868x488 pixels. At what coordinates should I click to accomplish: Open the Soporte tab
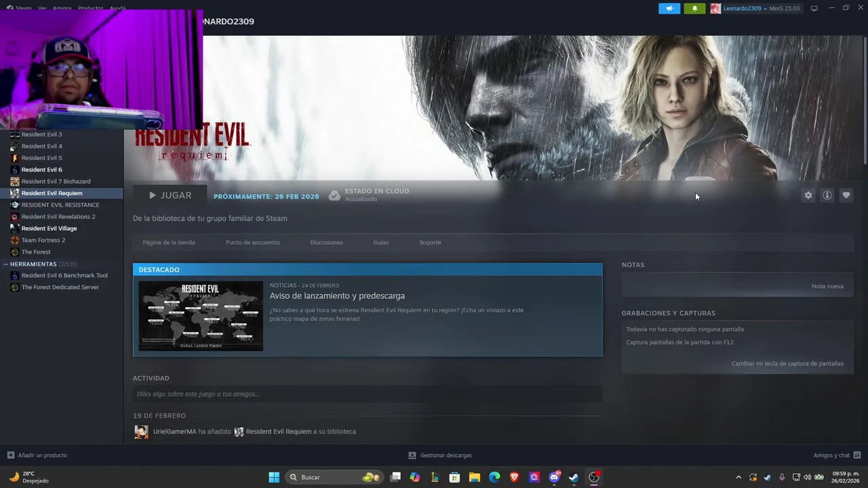(430, 242)
